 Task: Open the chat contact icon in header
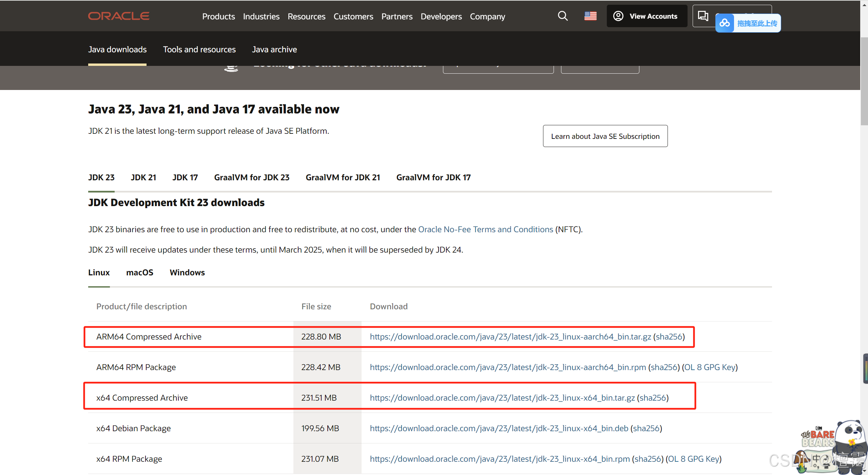[x=703, y=16]
